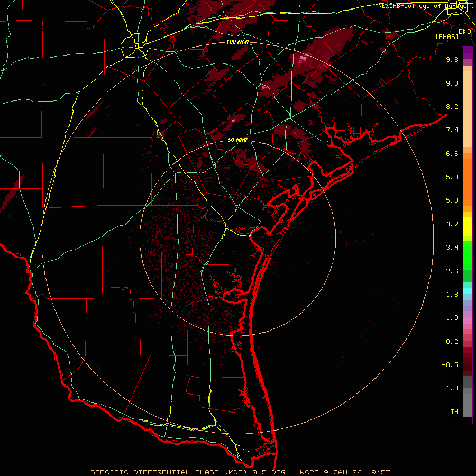The width and height of the screenshot is (476, 476).
Task: Click the 1.8 value on color scale
Action: coord(452,295)
